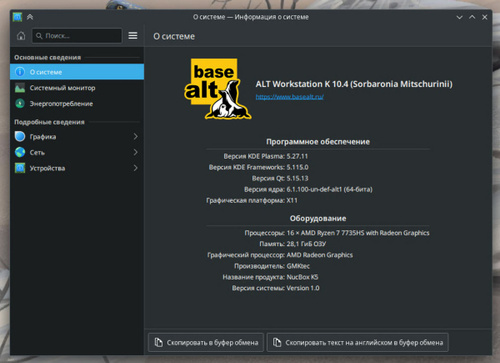Click the AMD Ryzen 7 7735HS processor text

tap(358, 233)
